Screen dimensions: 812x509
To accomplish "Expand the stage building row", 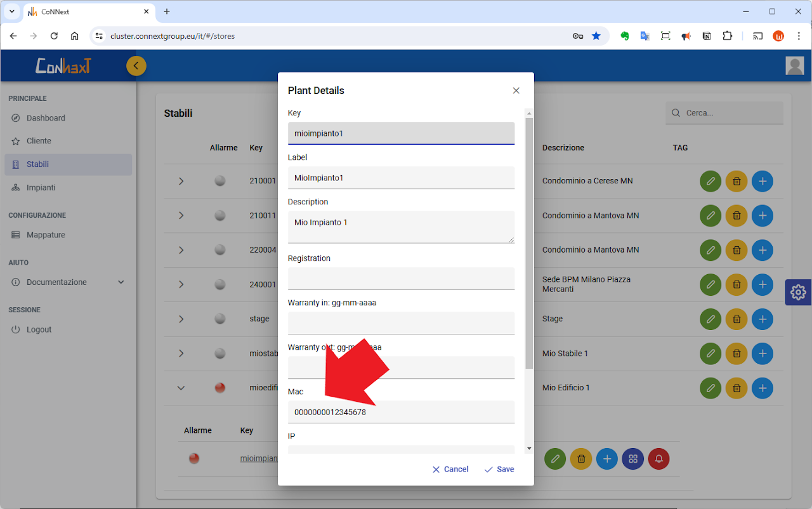I will (x=181, y=319).
